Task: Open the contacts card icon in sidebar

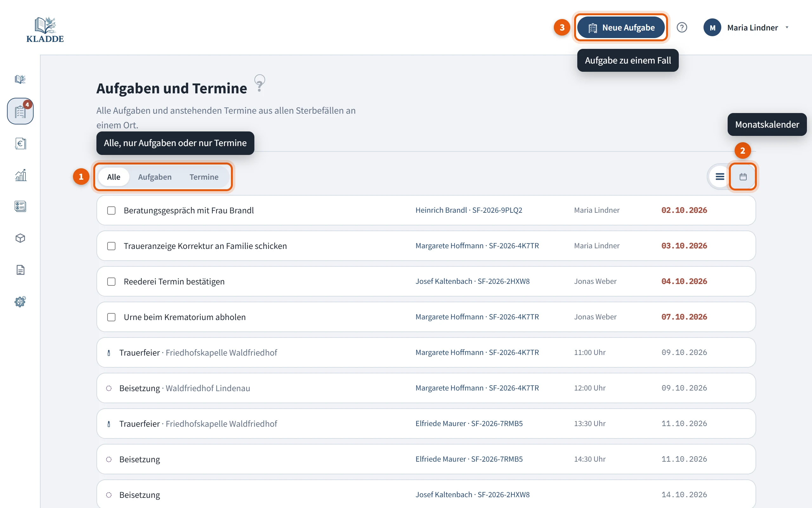Action: coord(20,206)
